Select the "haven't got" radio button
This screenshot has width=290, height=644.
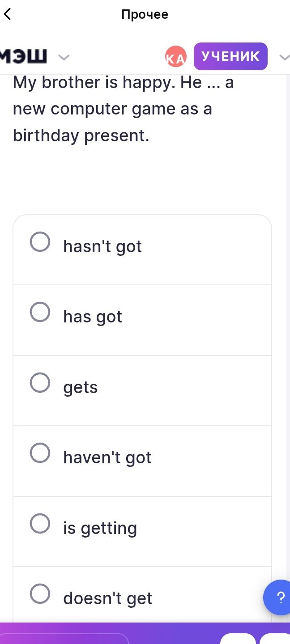(x=40, y=453)
